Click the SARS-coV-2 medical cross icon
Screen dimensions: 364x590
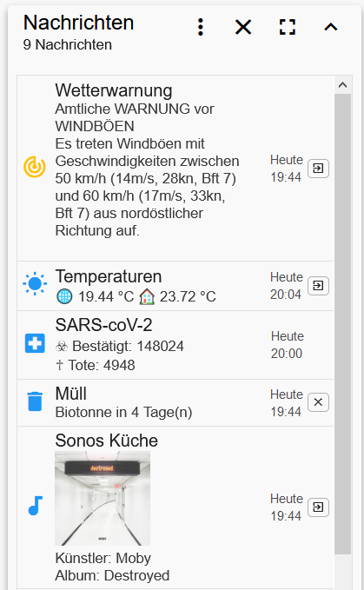pyautogui.click(x=35, y=343)
